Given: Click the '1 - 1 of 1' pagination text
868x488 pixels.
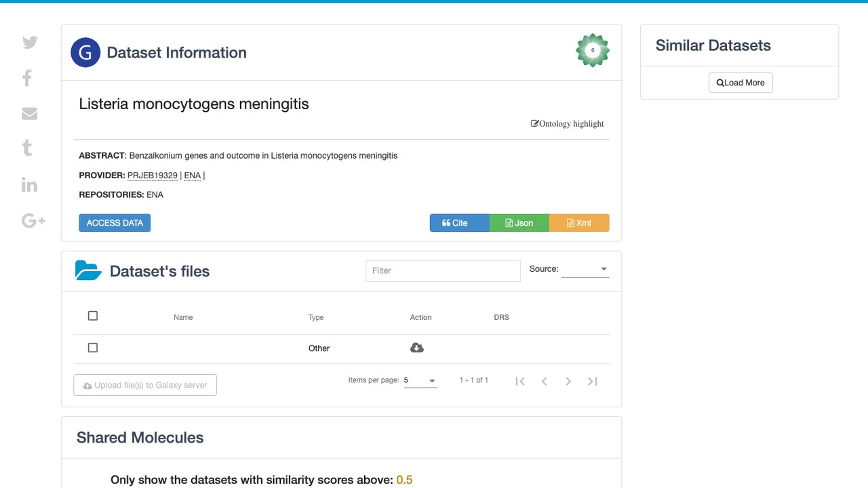Looking at the screenshot, I should pos(474,380).
